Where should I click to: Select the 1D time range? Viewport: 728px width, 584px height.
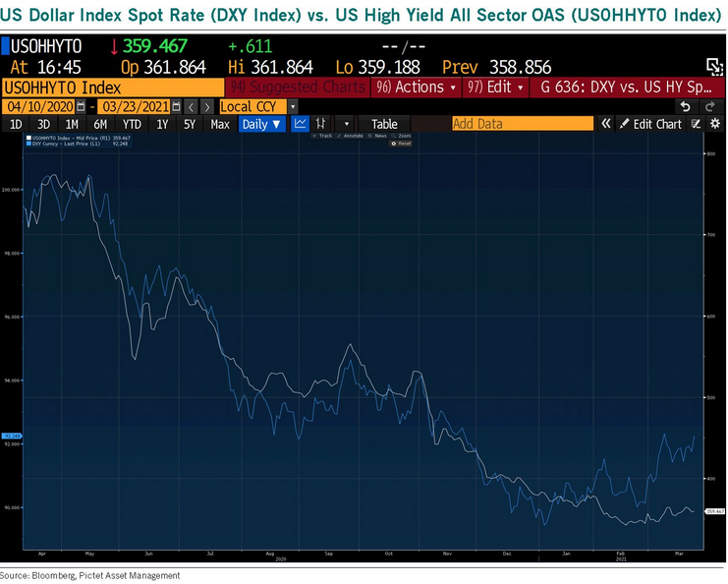(16, 124)
